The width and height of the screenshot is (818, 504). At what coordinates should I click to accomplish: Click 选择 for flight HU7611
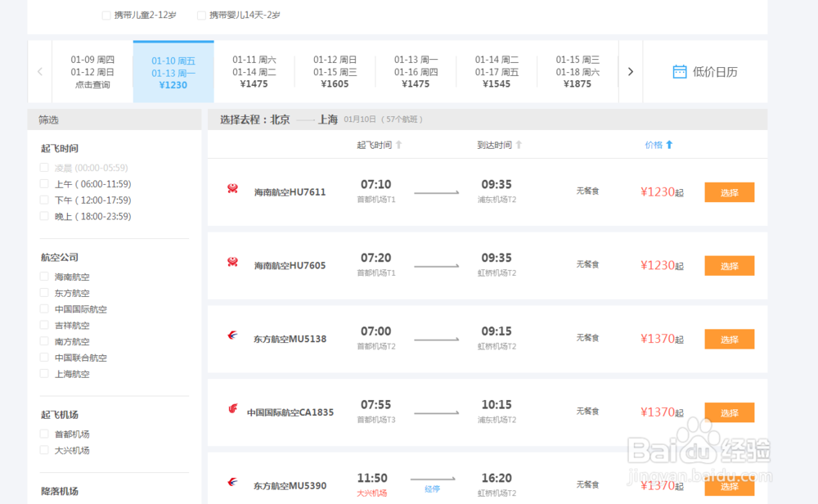pos(729,193)
